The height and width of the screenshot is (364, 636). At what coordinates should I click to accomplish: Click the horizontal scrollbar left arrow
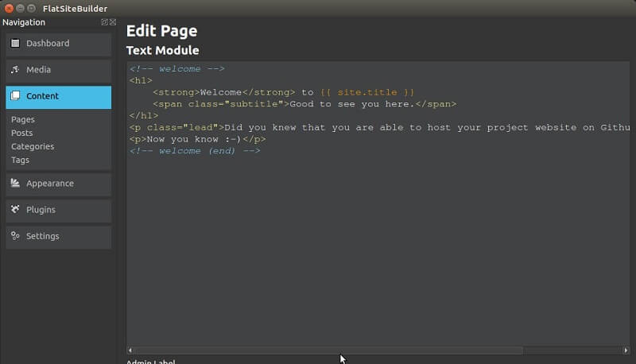[130, 350]
